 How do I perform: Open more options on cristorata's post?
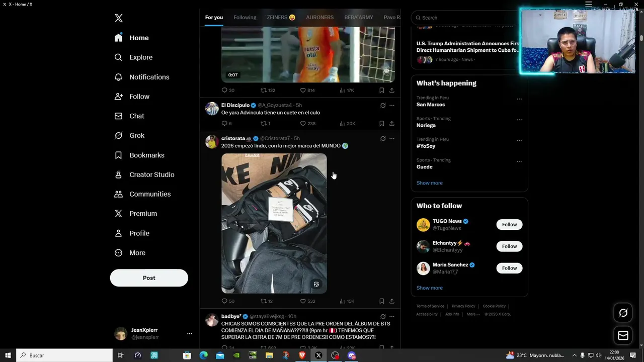[x=392, y=139]
